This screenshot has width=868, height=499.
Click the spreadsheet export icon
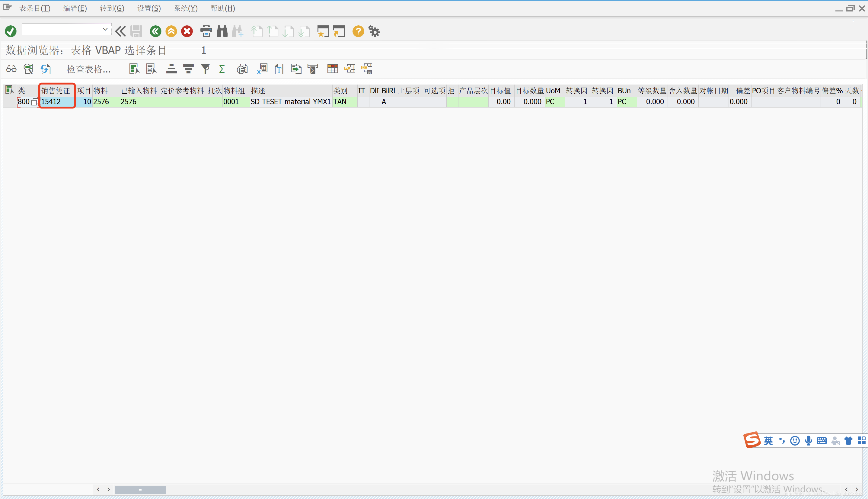pos(262,69)
